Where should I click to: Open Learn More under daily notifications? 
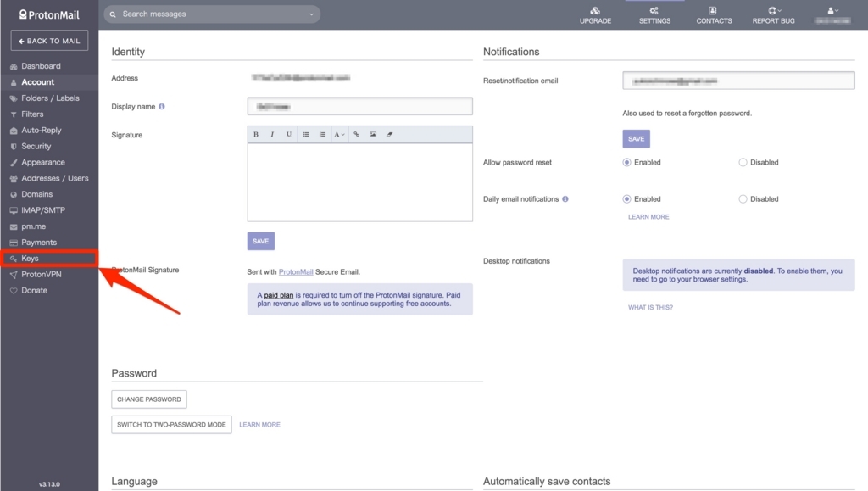click(648, 217)
